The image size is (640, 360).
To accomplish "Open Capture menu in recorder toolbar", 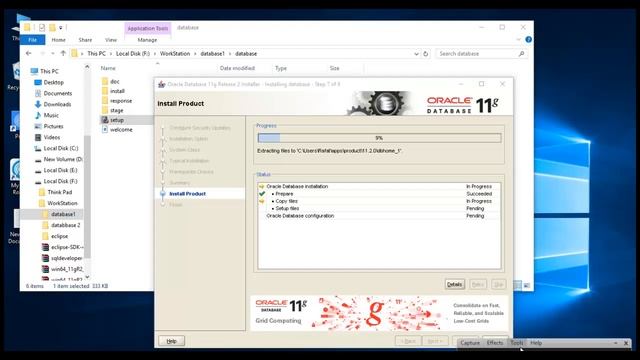I will 470,343.
